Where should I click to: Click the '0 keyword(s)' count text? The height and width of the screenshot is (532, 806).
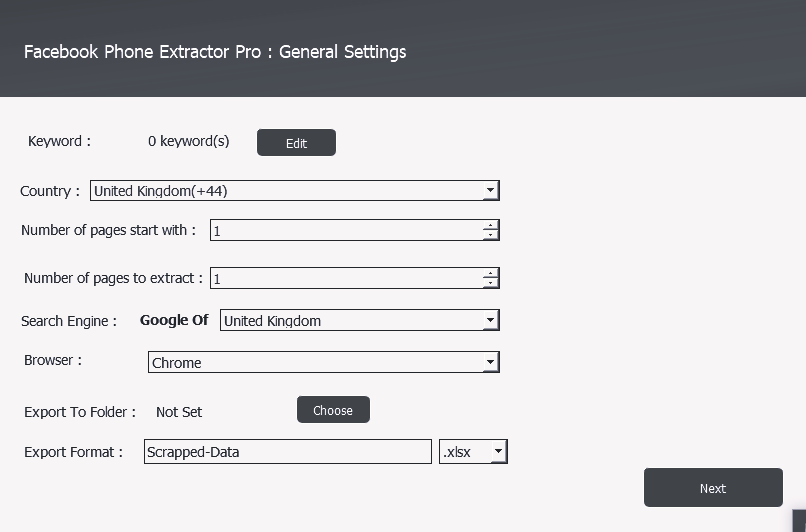tap(188, 141)
